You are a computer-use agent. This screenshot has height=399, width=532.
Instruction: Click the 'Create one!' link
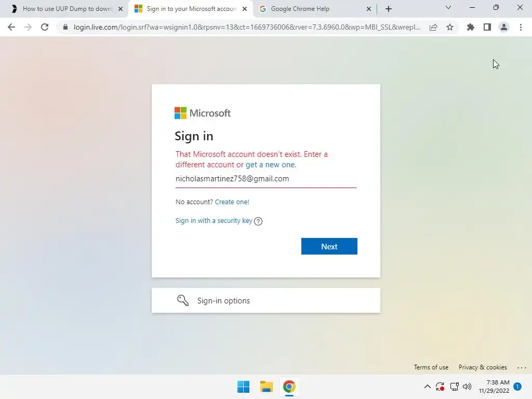click(232, 202)
